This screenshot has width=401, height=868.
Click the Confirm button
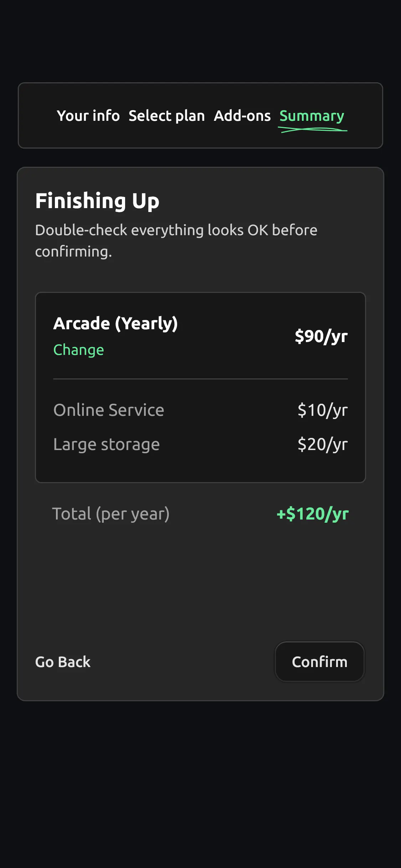[319, 662]
